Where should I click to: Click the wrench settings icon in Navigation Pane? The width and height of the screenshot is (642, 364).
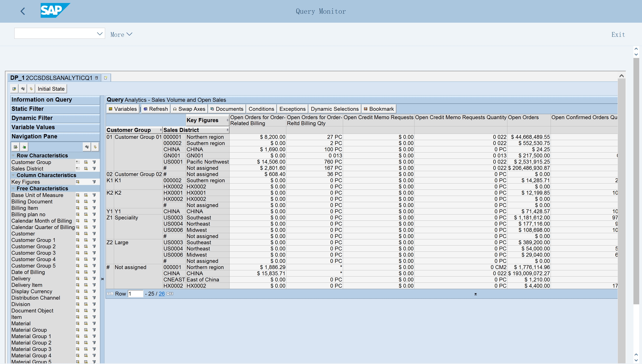[87, 147]
